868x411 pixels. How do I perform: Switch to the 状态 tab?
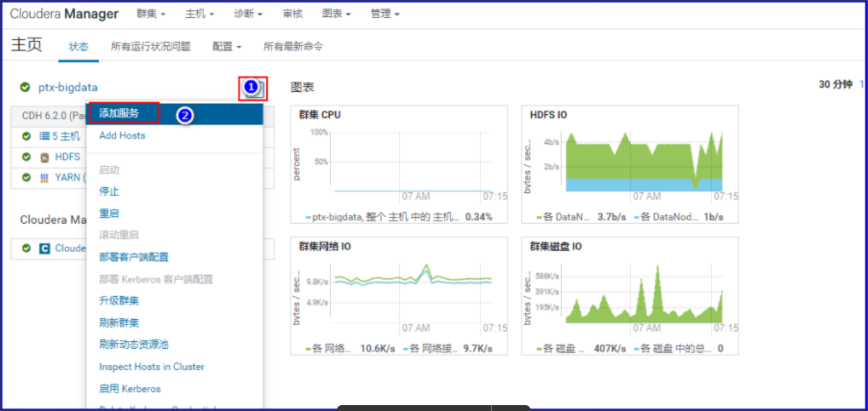[x=78, y=46]
